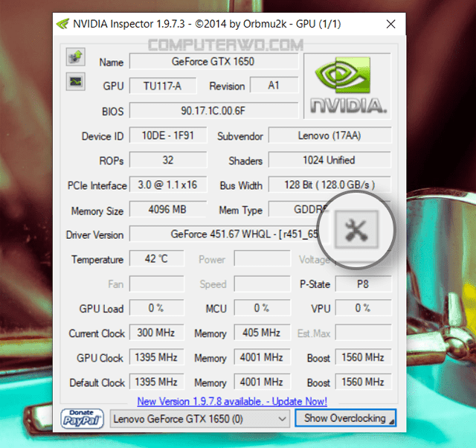Click the Bus Width label
476x448 pixels.
click(241, 185)
